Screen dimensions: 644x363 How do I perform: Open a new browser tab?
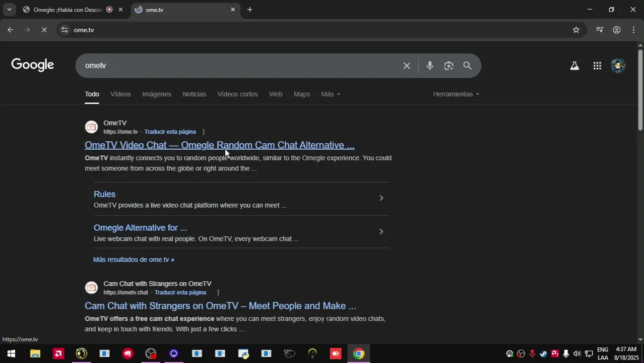coord(249,10)
